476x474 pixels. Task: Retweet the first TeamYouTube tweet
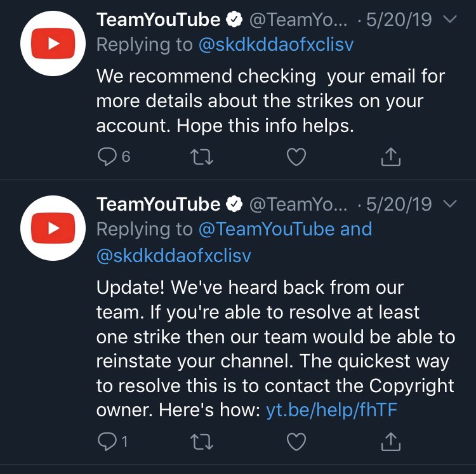[201, 156]
